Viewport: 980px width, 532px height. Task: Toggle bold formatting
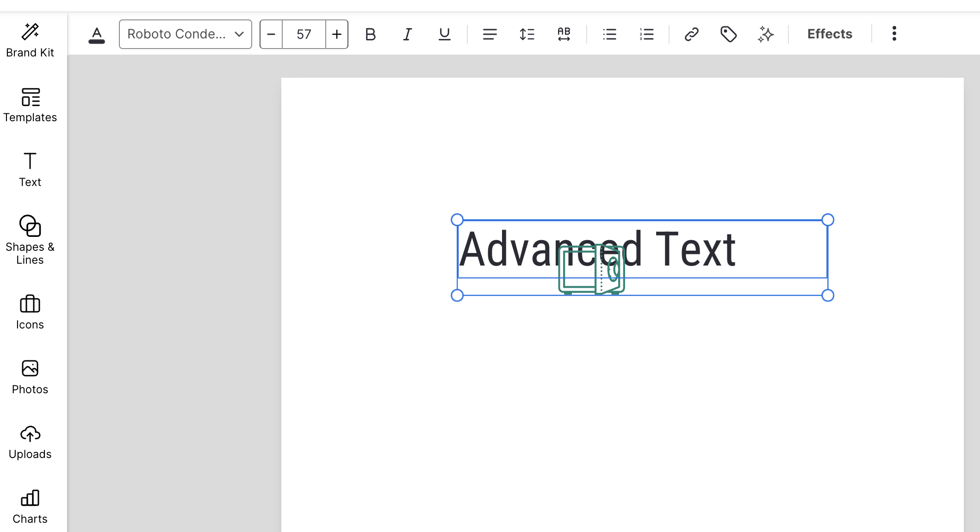point(370,34)
